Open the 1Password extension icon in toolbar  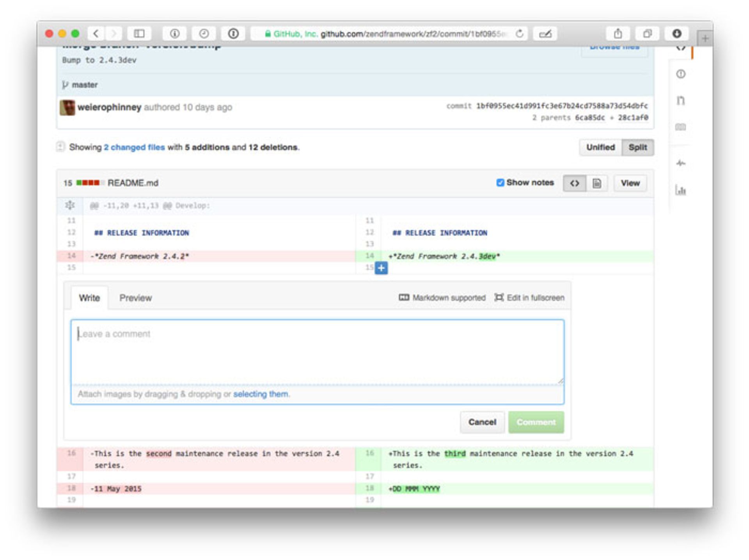click(233, 34)
